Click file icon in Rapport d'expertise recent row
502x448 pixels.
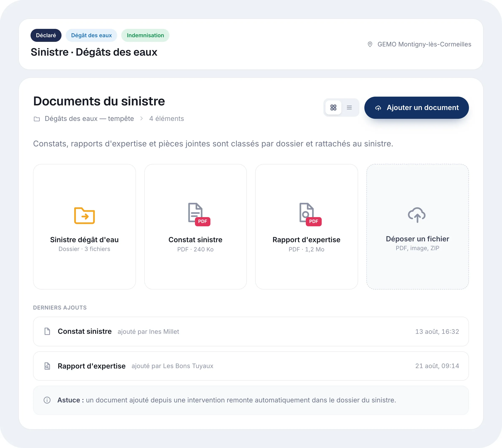pos(47,366)
